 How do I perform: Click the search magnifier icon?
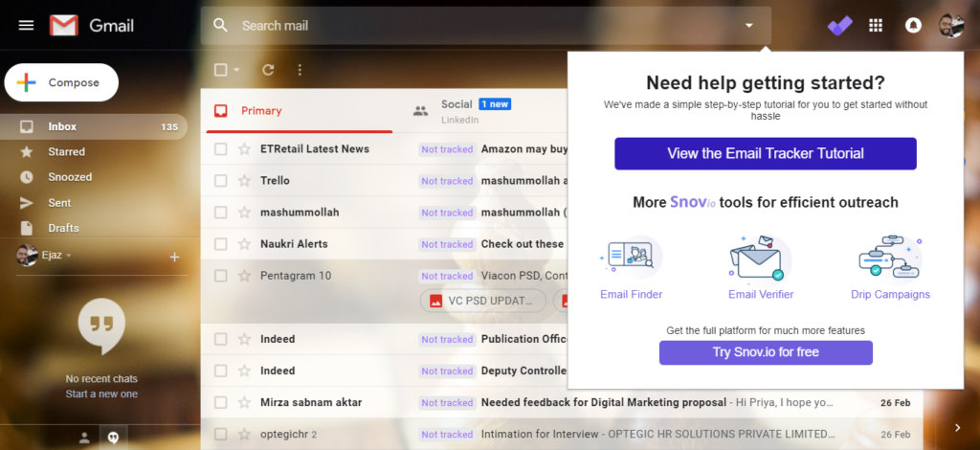pyautogui.click(x=220, y=26)
